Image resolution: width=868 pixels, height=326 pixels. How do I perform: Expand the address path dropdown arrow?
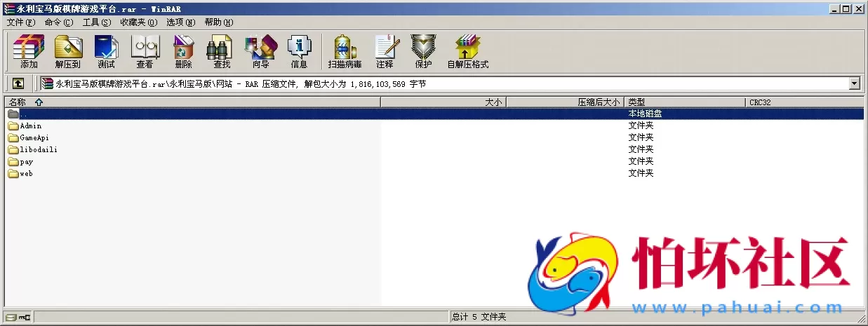tap(854, 83)
